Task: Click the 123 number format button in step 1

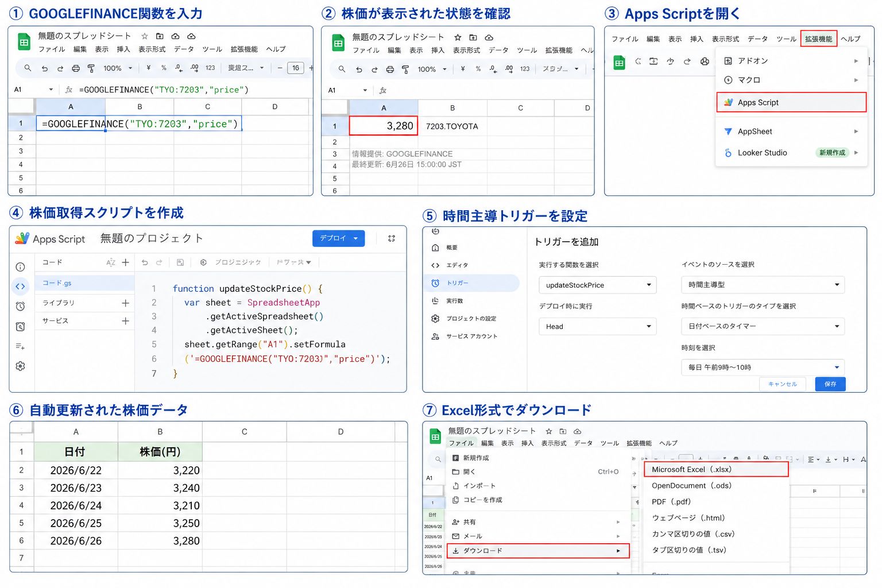Action: 210,68
